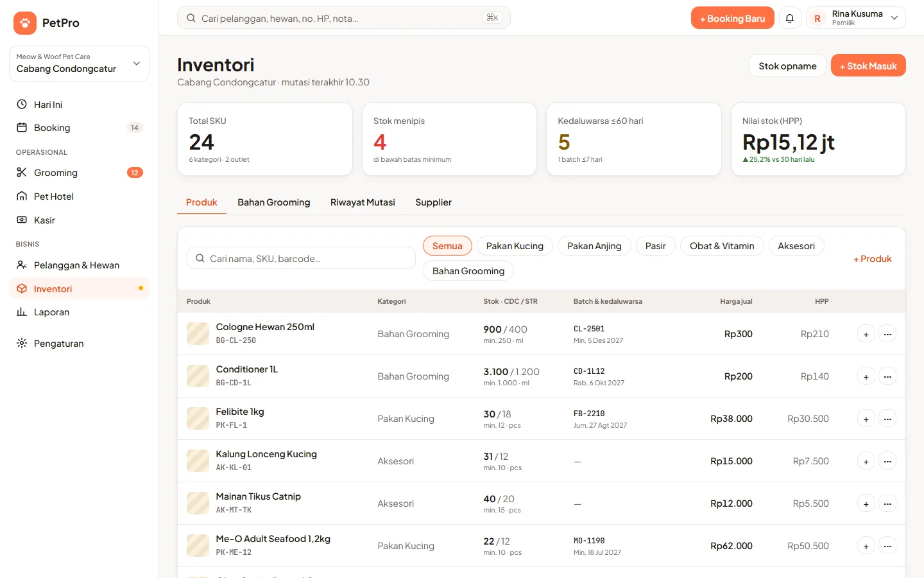924x578 pixels.
Task: Filter by Pasir chip
Action: 656,246
